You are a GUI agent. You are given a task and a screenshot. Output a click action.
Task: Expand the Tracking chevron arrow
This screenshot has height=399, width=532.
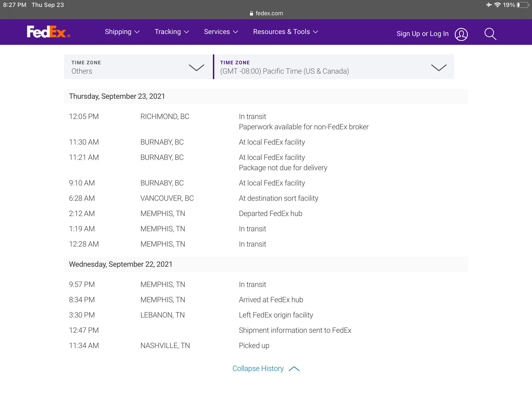[186, 32]
